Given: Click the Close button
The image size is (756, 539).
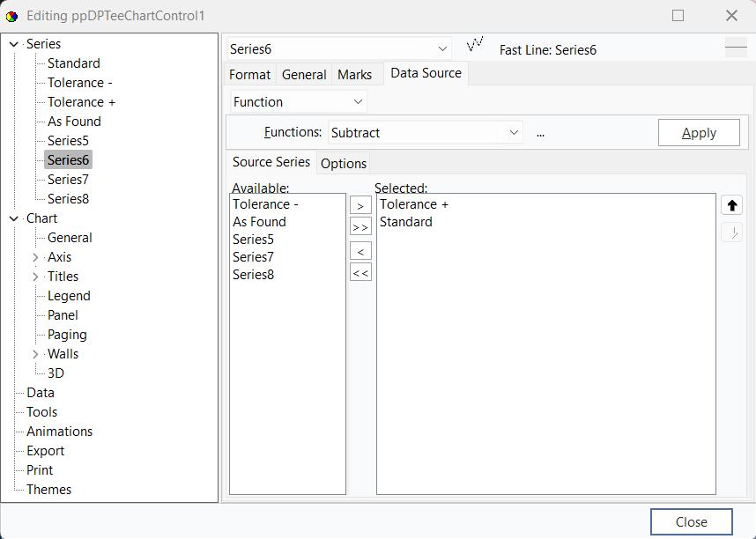Looking at the screenshot, I should coord(691,522).
